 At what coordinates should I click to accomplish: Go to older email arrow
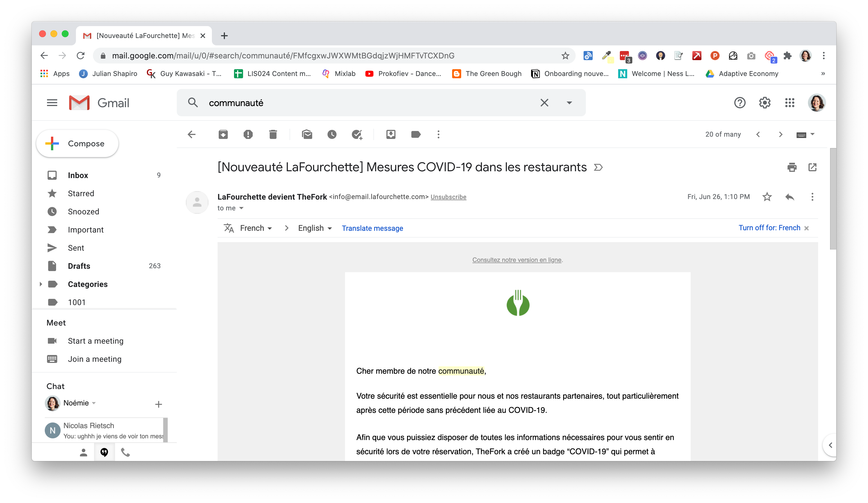click(x=780, y=134)
